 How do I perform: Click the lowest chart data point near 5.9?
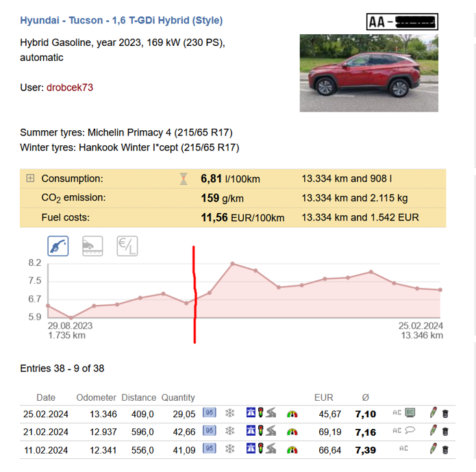(71, 318)
